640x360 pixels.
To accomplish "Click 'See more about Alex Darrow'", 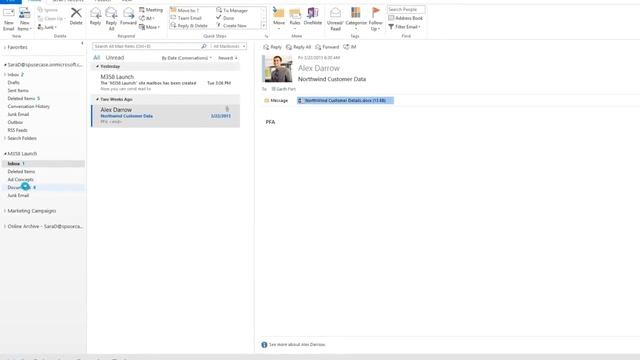I will pyautogui.click(x=297, y=344).
